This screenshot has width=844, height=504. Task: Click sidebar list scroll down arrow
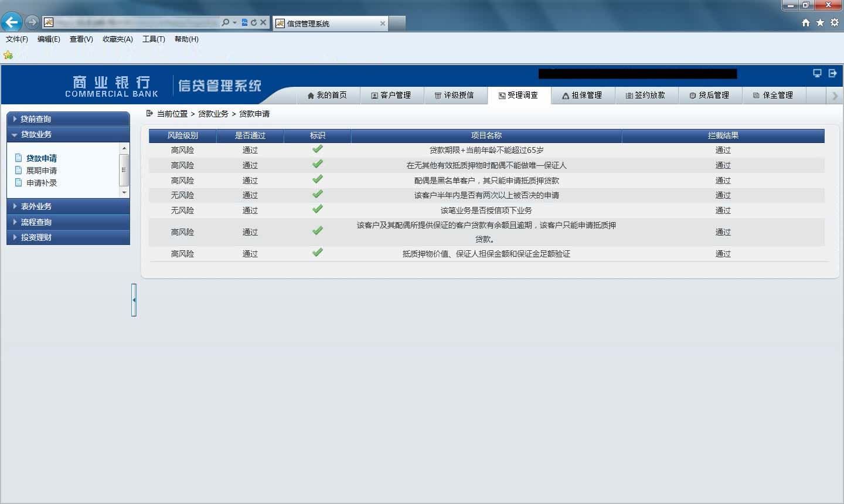(x=124, y=193)
